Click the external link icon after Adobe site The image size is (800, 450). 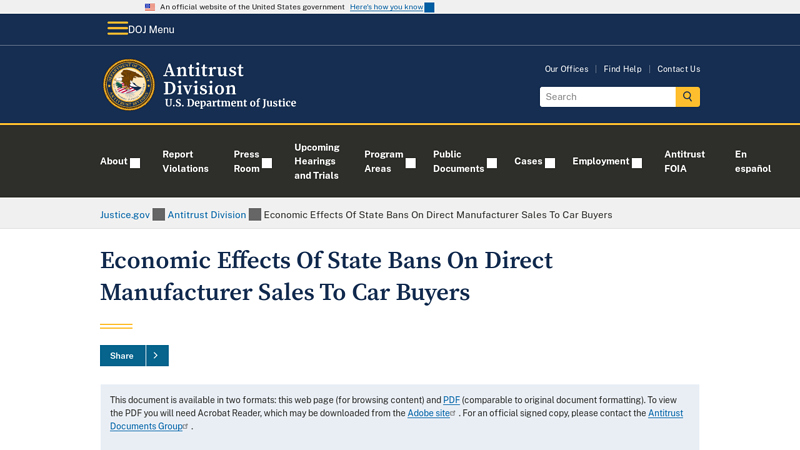[453, 413]
